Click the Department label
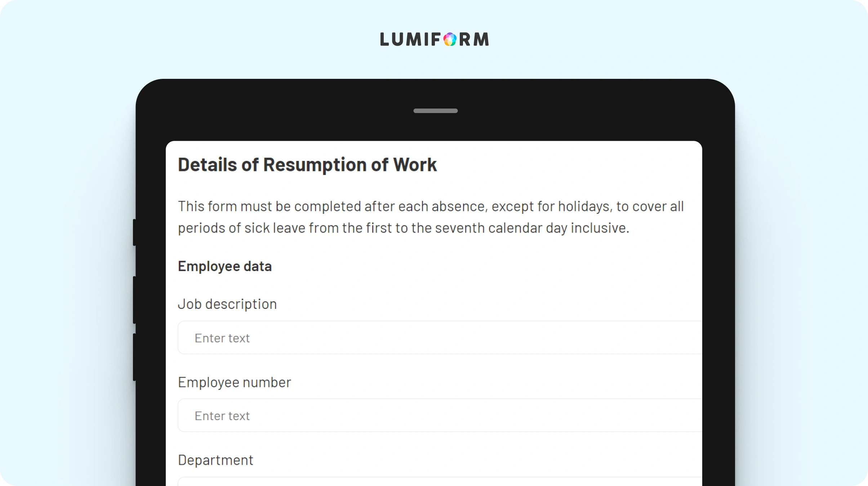This screenshot has height=486, width=868. pos(215,460)
